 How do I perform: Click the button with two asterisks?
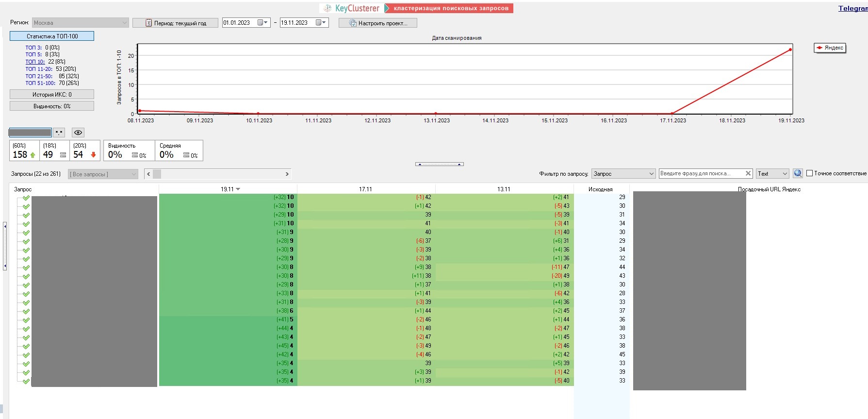click(59, 133)
